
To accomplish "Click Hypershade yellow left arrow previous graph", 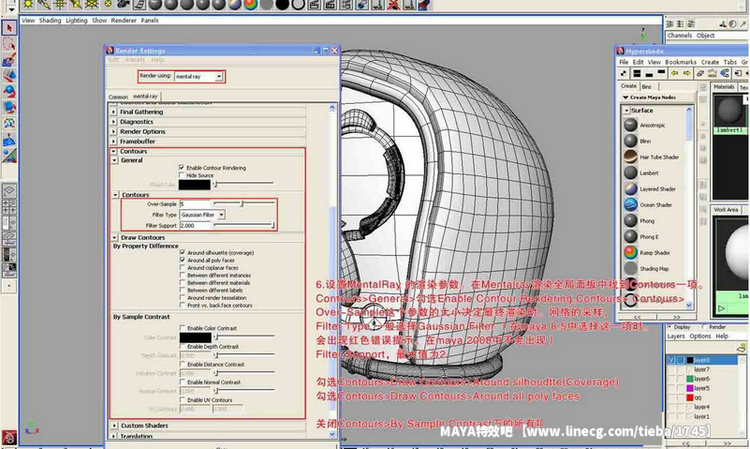I will click(674, 73).
